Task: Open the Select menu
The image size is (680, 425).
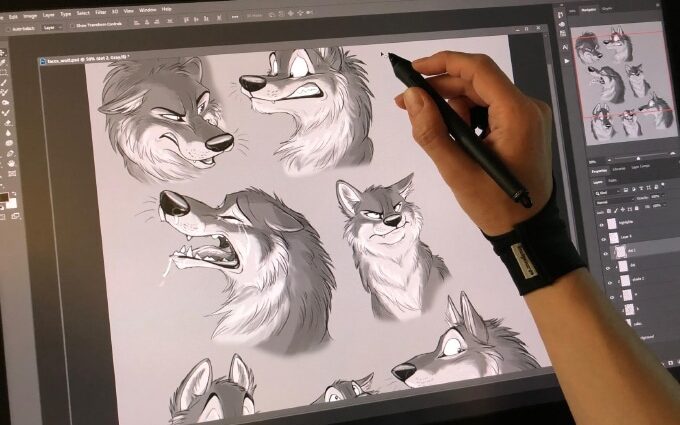Action: click(x=83, y=13)
